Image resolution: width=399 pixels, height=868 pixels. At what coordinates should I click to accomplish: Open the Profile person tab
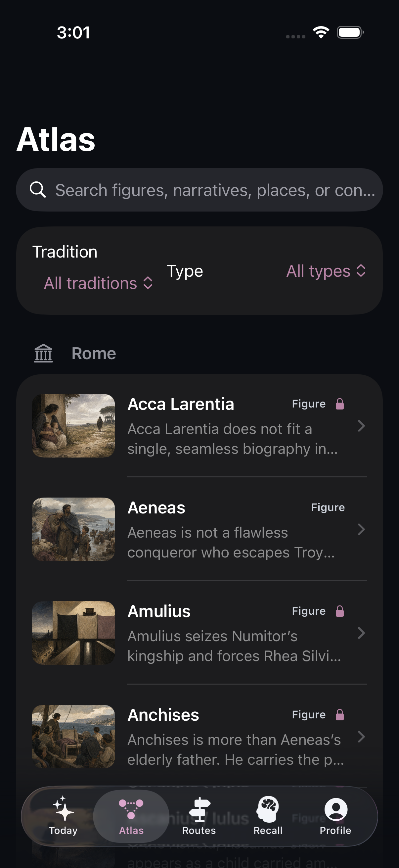point(336,809)
